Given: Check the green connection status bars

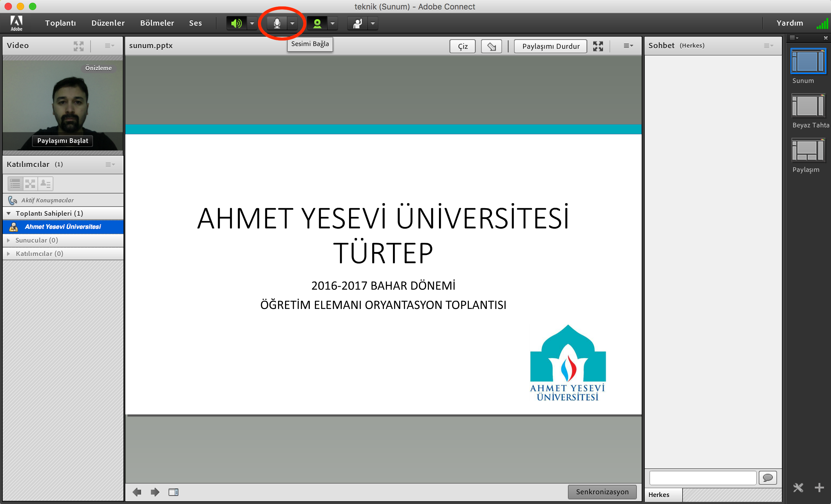Looking at the screenshot, I should tap(822, 24).
